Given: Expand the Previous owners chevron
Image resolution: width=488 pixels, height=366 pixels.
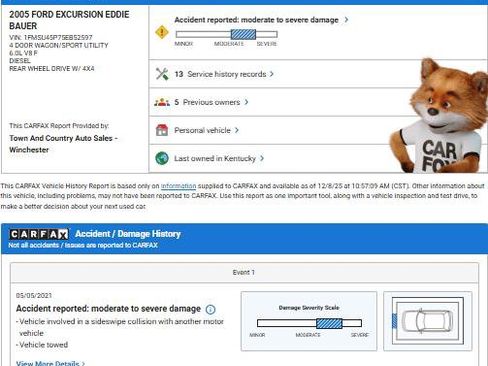Looking at the screenshot, I should [x=246, y=102].
